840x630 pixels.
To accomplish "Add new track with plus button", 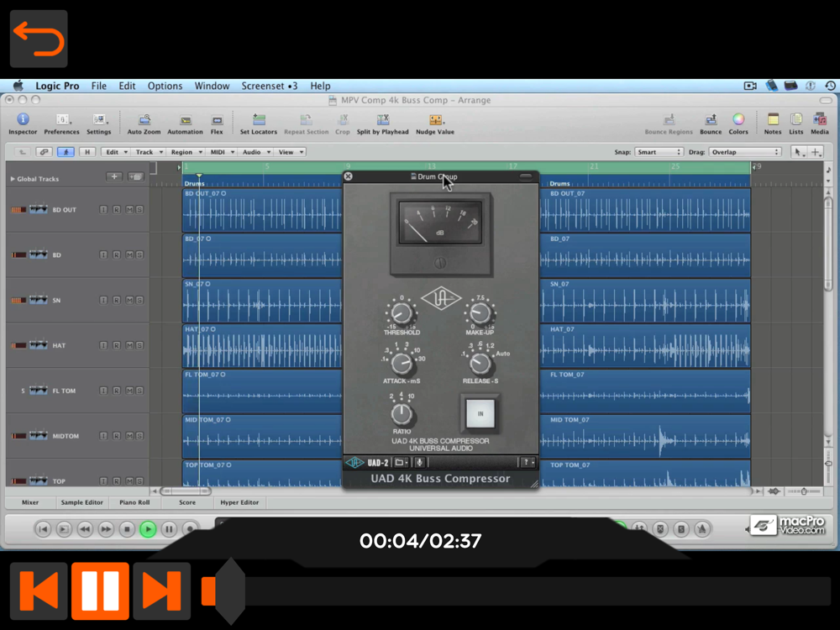I will (114, 176).
